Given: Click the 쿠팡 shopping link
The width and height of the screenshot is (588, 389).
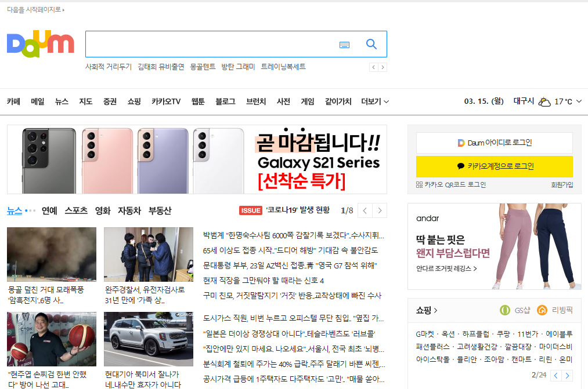Looking at the screenshot, I should click(x=503, y=334).
